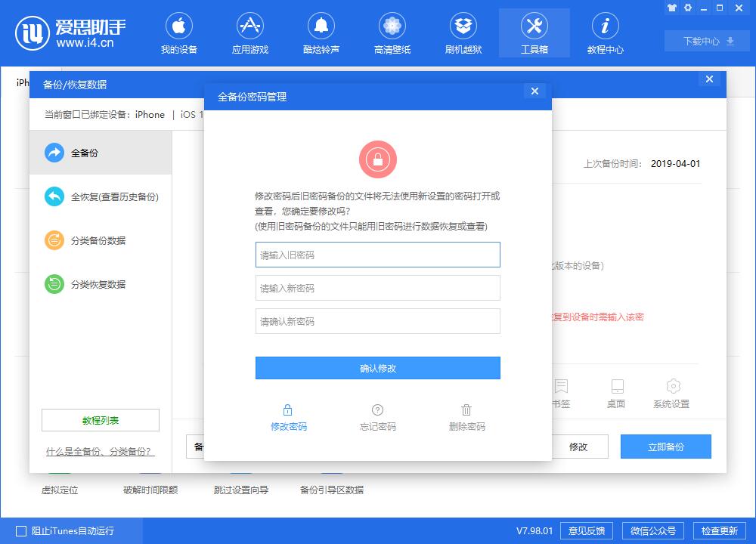
Task: Select the 酷炫铃声 ringtone icon
Action: pos(321,32)
